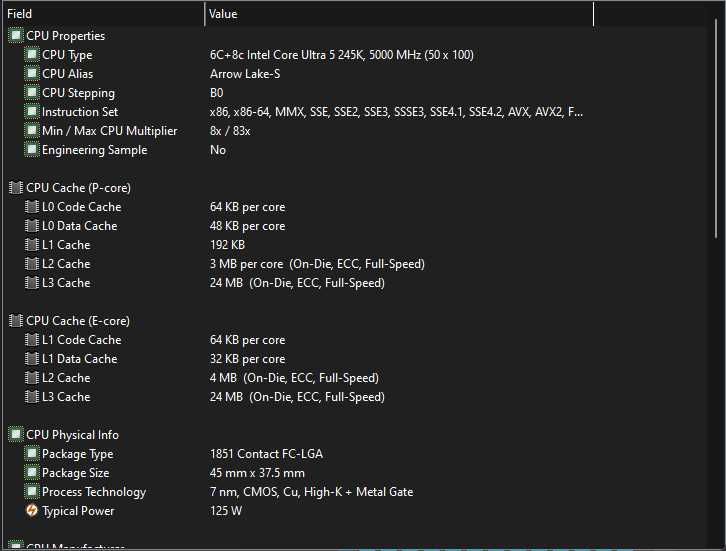
Task: Click the Package Size row icon
Action: point(31,472)
